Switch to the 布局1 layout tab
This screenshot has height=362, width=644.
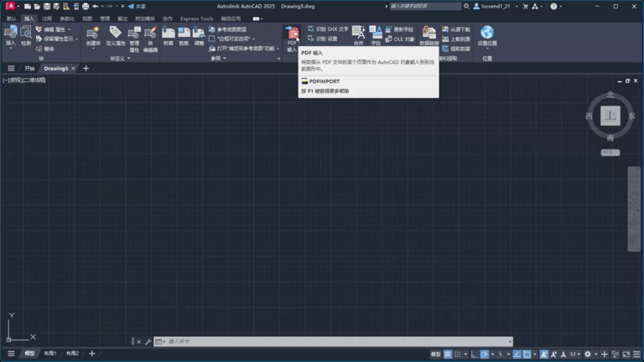(50, 354)
